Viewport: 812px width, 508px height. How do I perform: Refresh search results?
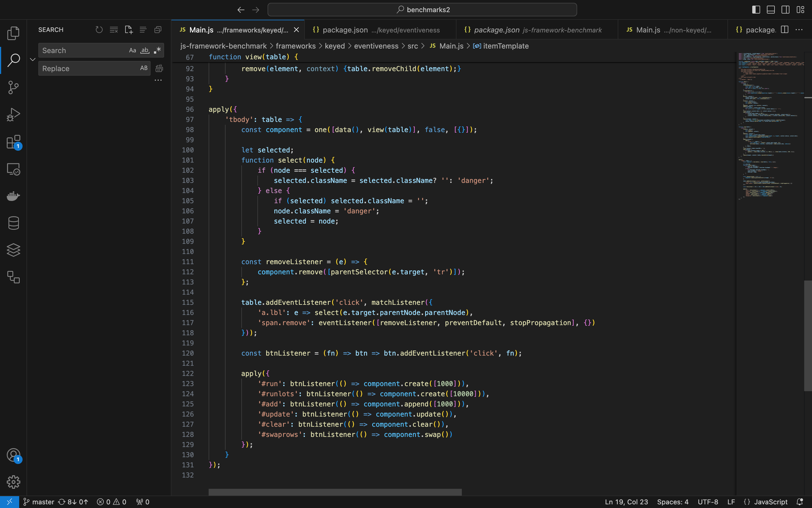(x=99, y=30)
